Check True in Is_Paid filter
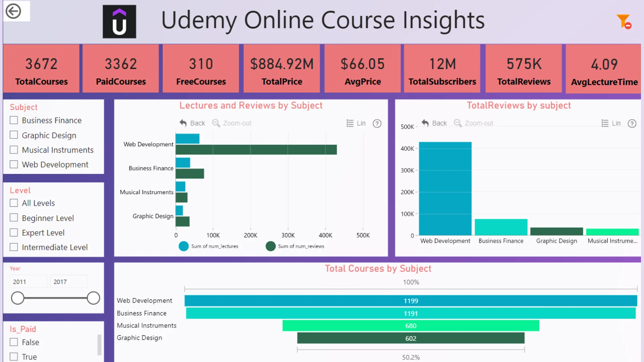 (14, 356)
